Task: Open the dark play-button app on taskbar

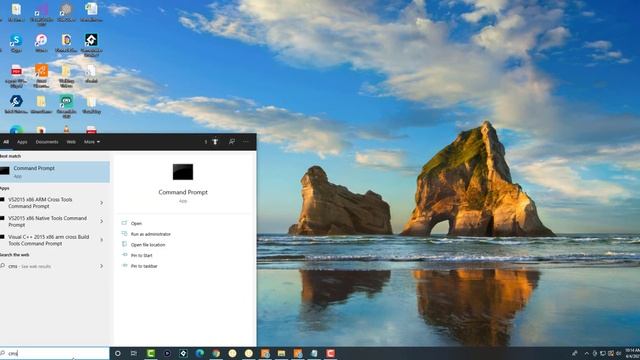Action: click(167, 353)
